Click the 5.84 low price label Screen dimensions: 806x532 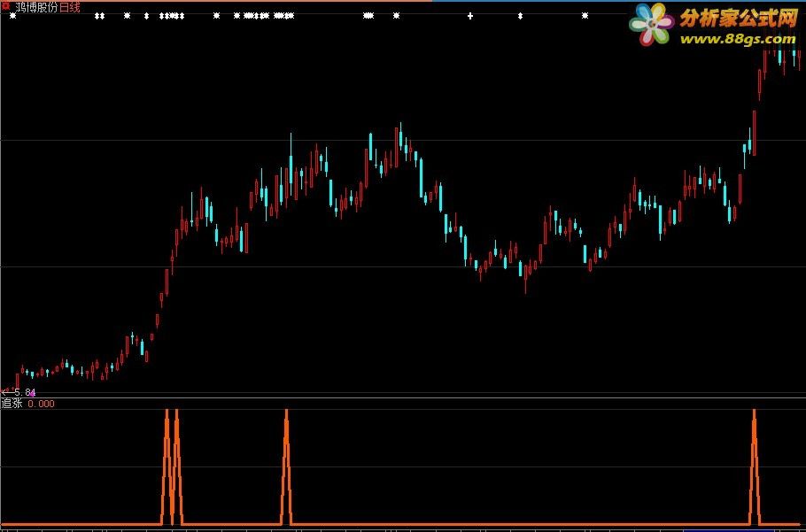[x=25, y=393]
